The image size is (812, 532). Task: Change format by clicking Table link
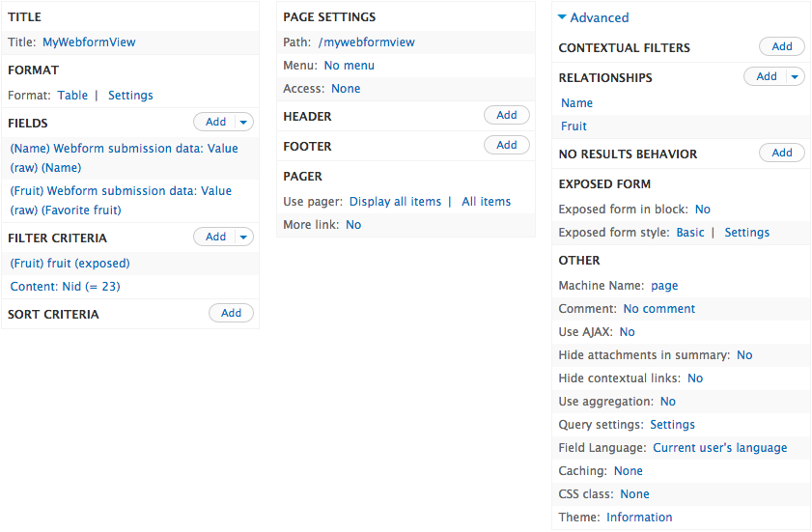tap(72, 96)
